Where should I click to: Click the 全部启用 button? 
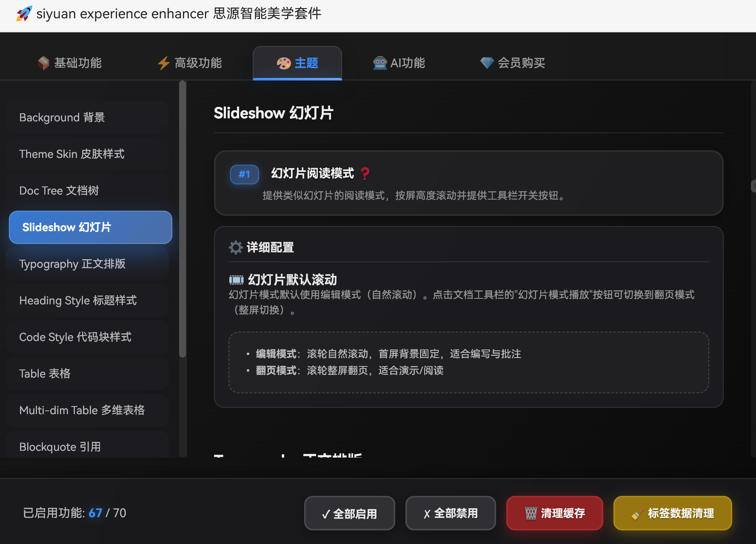350,513
